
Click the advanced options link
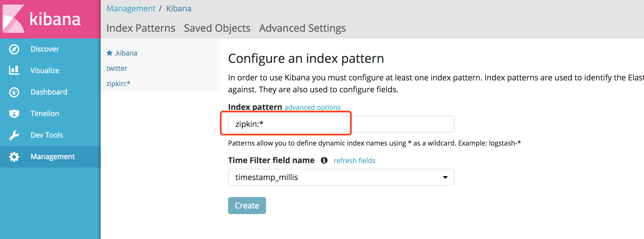[x=312, y=107]
